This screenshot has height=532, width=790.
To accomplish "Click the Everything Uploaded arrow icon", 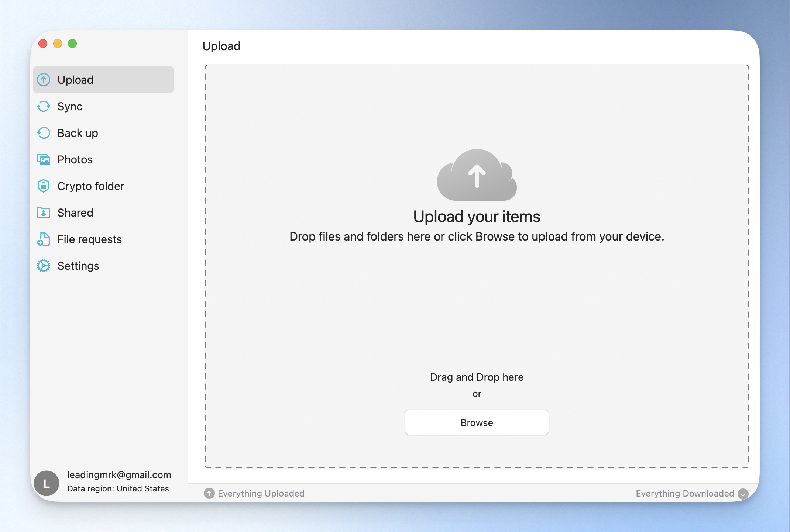I will (x=209, y=493).
